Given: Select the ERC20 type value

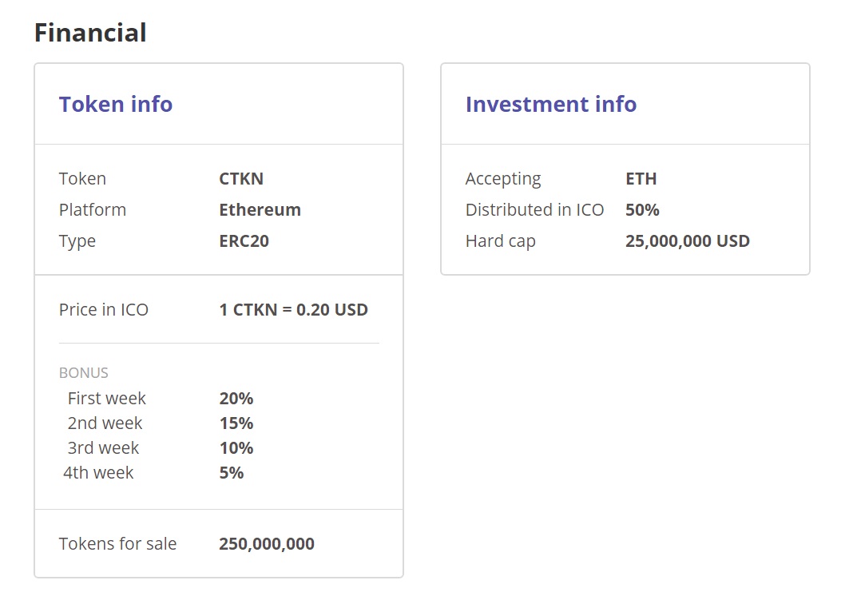Looking at the screenshot, I should [244, 241].
